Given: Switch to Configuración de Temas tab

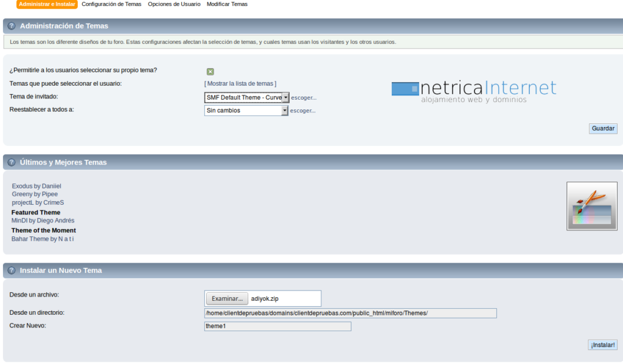Looking at the screenshot, I should tap(111, 4).
